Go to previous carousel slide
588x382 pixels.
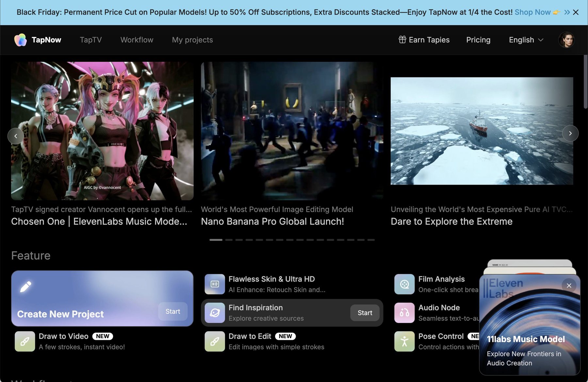point(16,136)
